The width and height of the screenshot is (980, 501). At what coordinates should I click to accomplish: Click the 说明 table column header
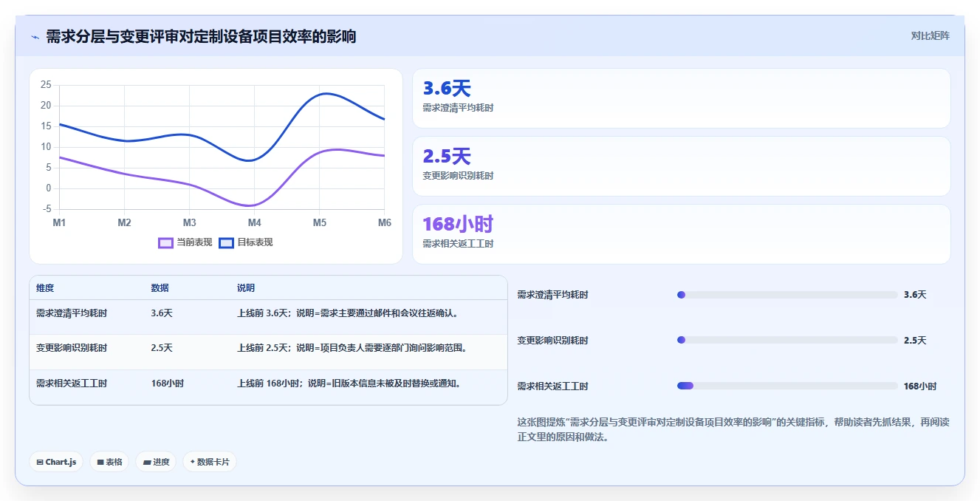click(x=246, y=288)
